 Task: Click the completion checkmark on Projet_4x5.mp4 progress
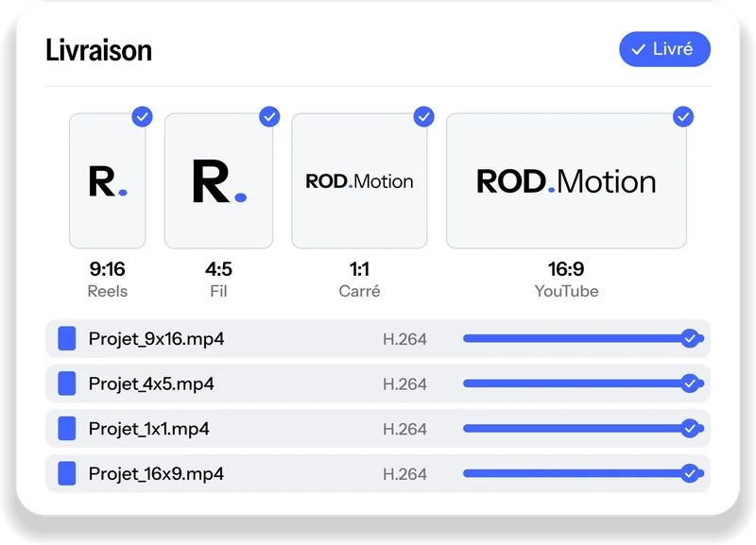click(690, 383)
